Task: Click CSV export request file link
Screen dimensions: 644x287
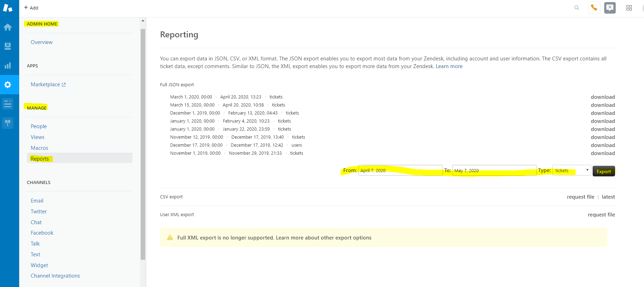Action: tap(580, 197)
